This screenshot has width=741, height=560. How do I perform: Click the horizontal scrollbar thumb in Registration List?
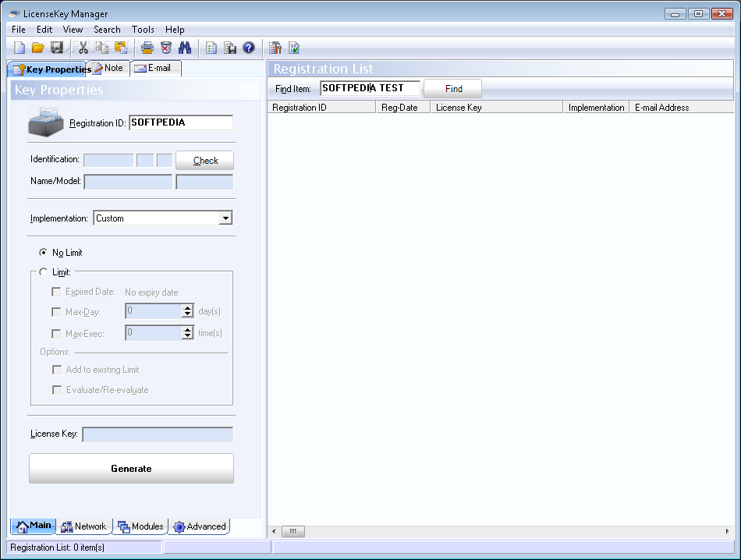293,531
